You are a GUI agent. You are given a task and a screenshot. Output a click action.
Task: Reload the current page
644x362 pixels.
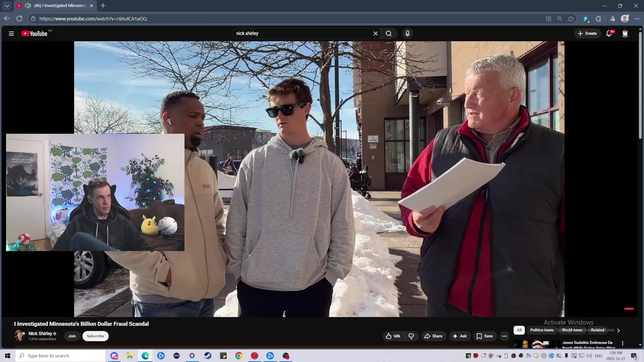coord(19,19)
